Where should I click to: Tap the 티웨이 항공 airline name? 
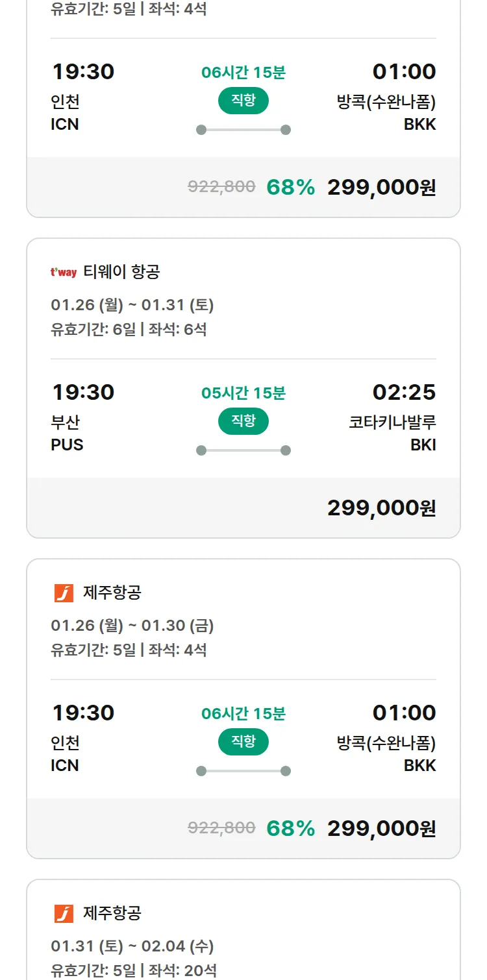click(x=121, y=272)
